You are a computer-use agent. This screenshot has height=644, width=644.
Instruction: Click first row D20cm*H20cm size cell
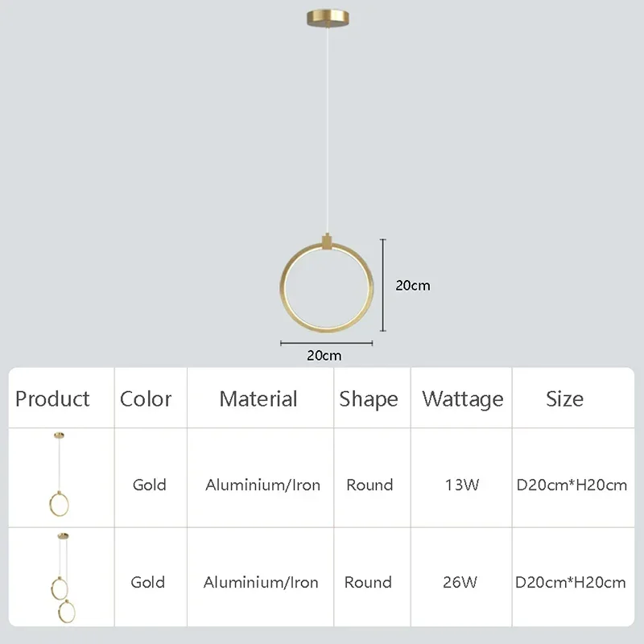pos(572,485)
